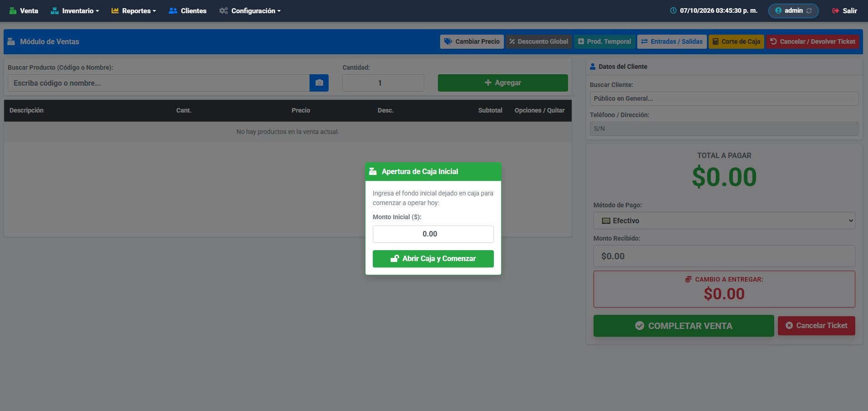Open Corte de Caja

click(x=736, y=41)
